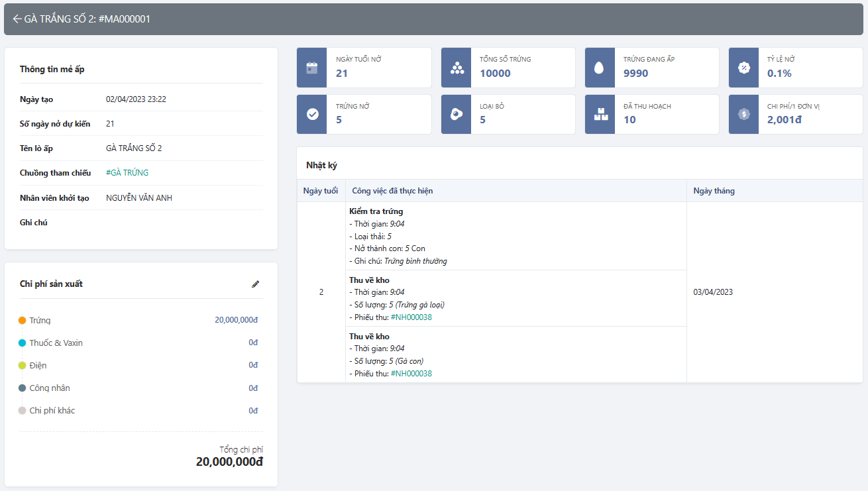Click the eggs pile icon for Tổng số trứng
Image resolution: width=868 pixels, height=491 pixels.
457,68
